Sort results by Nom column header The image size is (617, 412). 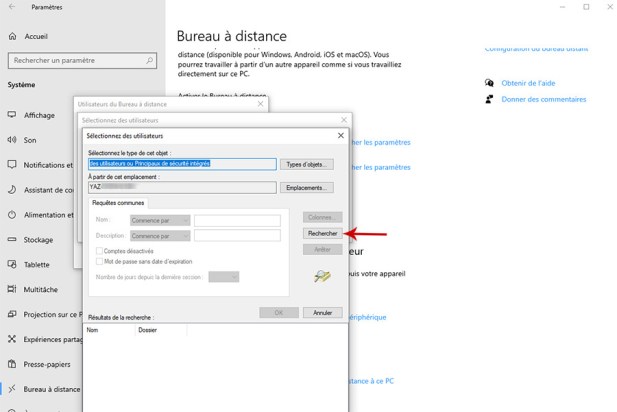(109, 330)
